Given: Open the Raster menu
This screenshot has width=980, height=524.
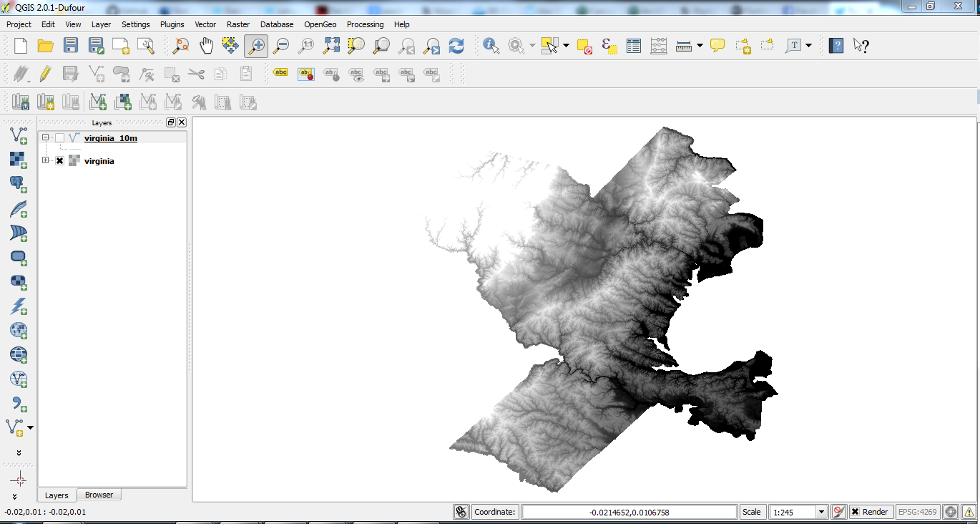Looking at the screenshot, I should (238, 24).
